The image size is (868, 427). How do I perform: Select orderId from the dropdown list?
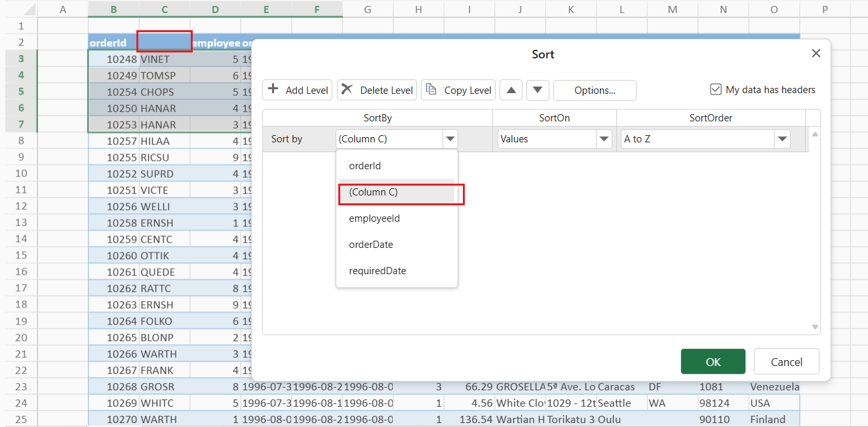pos(365,166)
